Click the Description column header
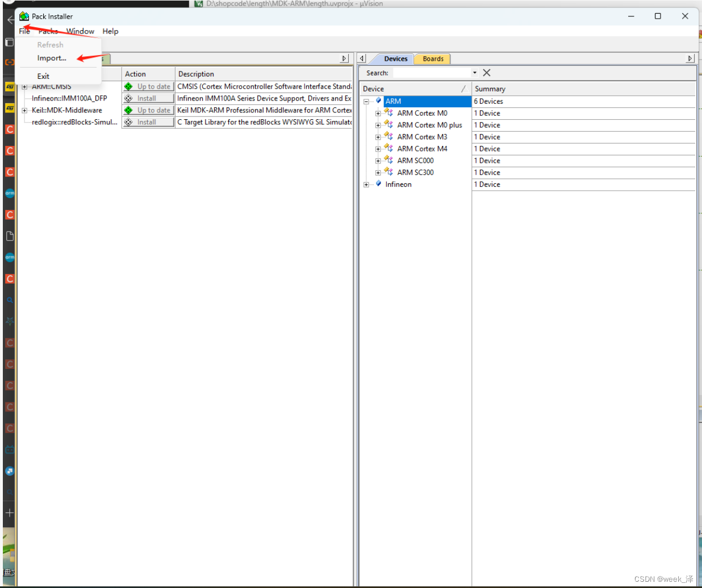702x588 pixels. coord(264,74)
